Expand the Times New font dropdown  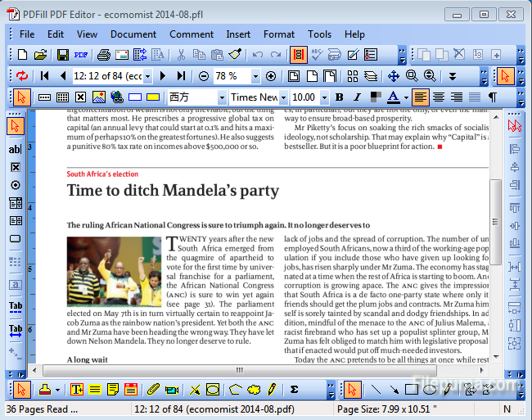click(x=284, y=97)
